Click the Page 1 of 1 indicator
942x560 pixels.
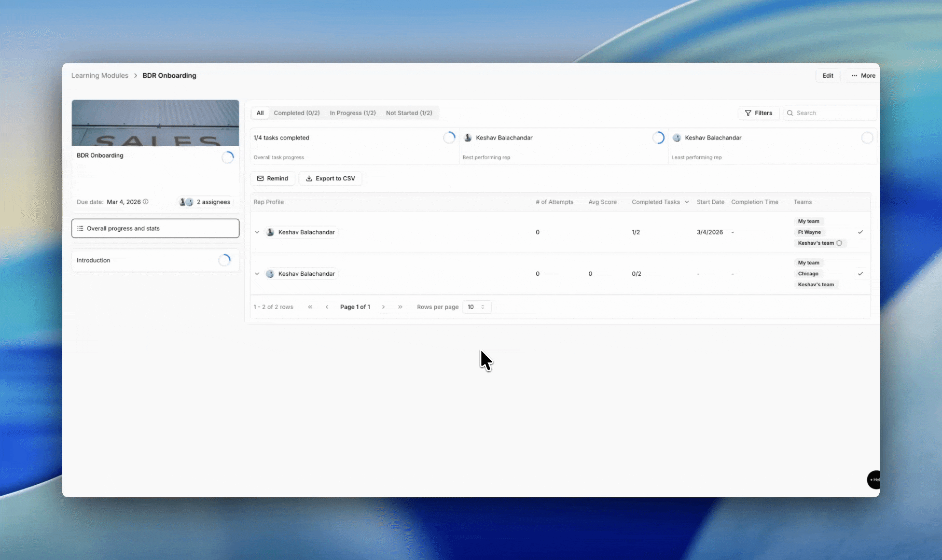pyautogui.click(x=355, y=307)
